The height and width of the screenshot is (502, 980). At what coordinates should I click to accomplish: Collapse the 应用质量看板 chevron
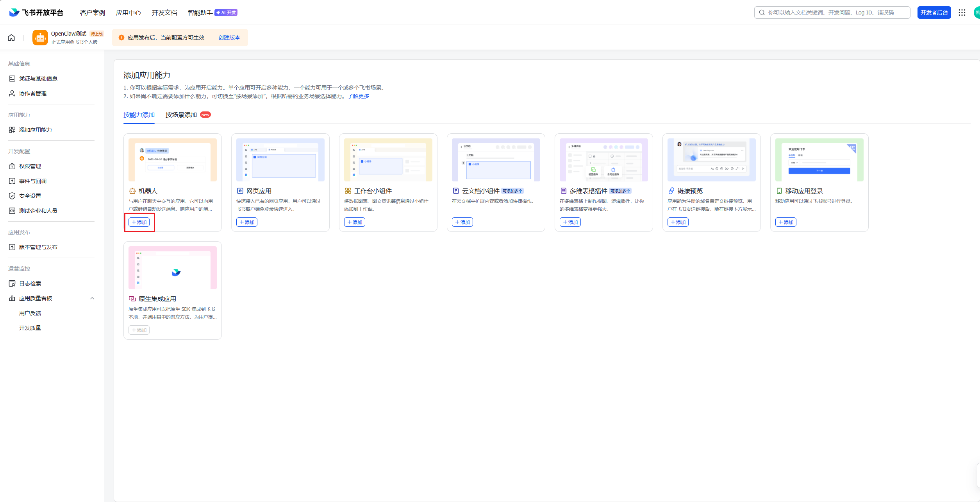(x=92, y=298)
